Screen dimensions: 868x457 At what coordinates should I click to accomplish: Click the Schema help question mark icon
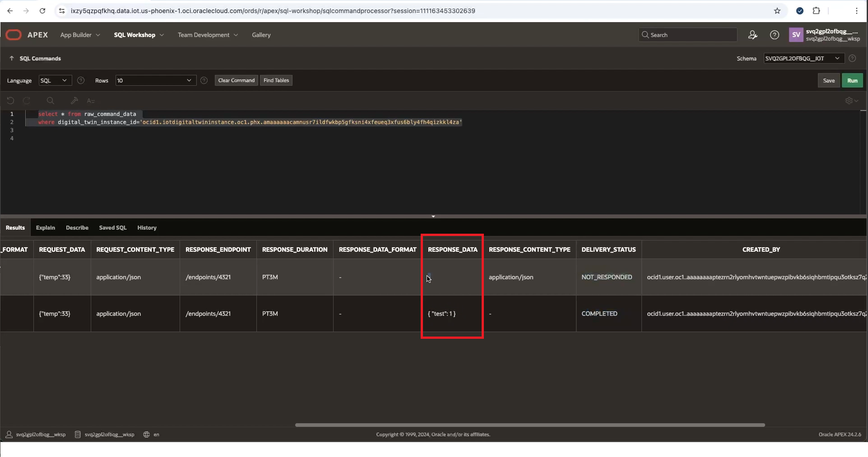tap(852, 58)
